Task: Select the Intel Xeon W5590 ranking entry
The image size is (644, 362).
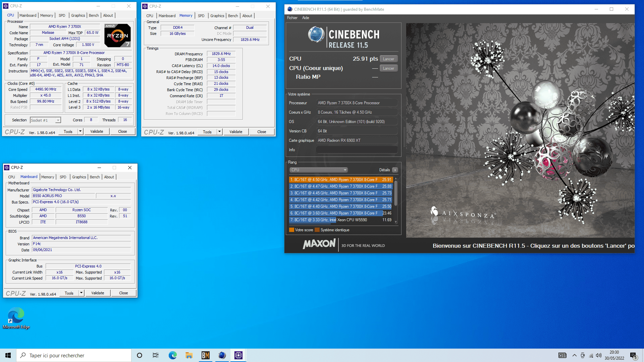Action: point(341,220)
